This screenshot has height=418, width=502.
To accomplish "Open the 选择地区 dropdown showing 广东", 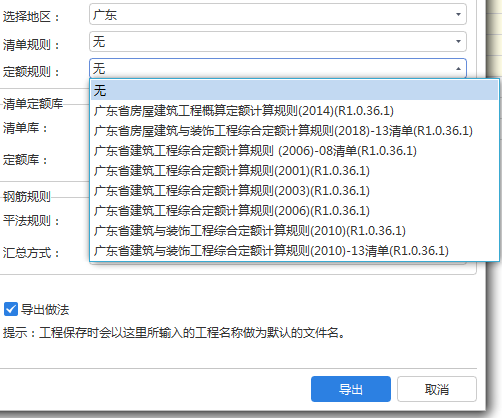I will tap(278, 14).
